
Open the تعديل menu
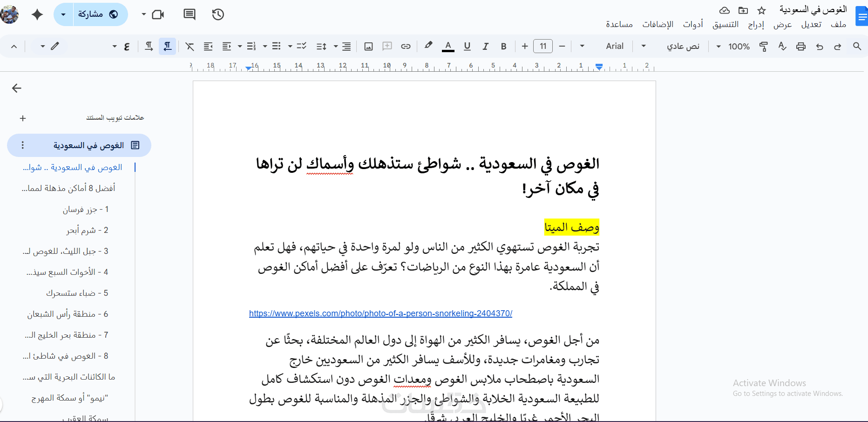(x=811, y=25)
